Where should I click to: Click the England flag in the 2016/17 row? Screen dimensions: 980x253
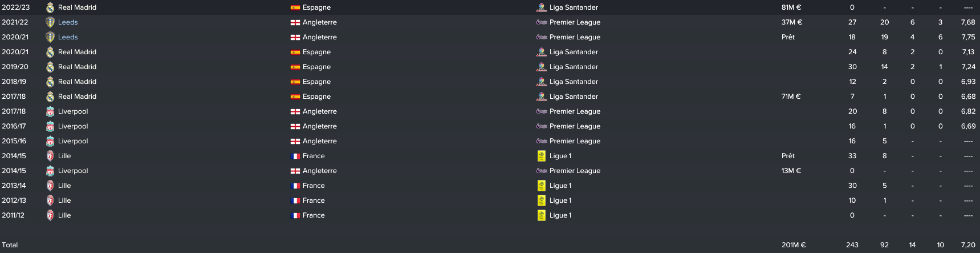click(295, 126)
